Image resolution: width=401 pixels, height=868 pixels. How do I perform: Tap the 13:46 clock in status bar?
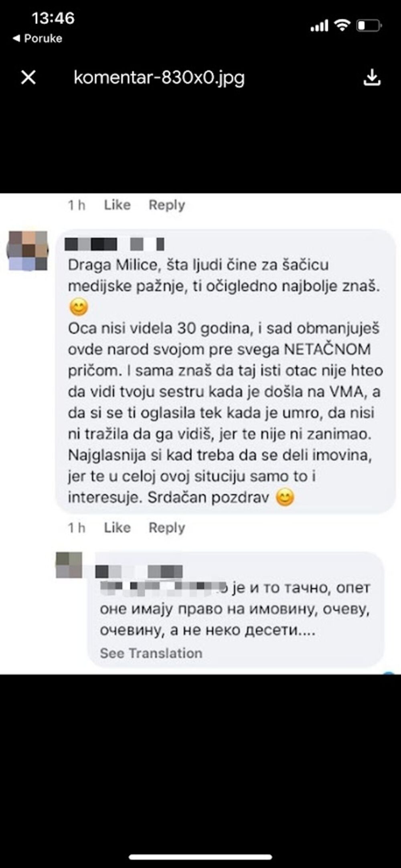click(x=53, y=18)
